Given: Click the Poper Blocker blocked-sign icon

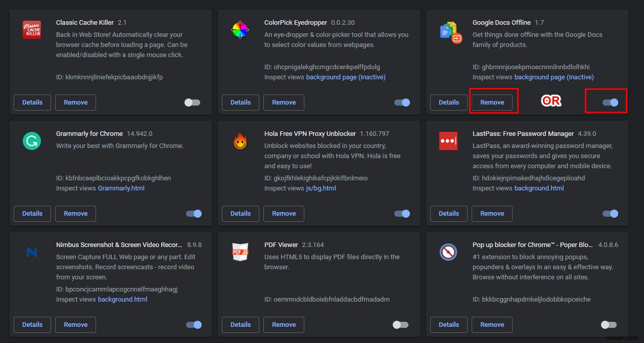Looking at the screenshot, I should (x=448, y=252).
